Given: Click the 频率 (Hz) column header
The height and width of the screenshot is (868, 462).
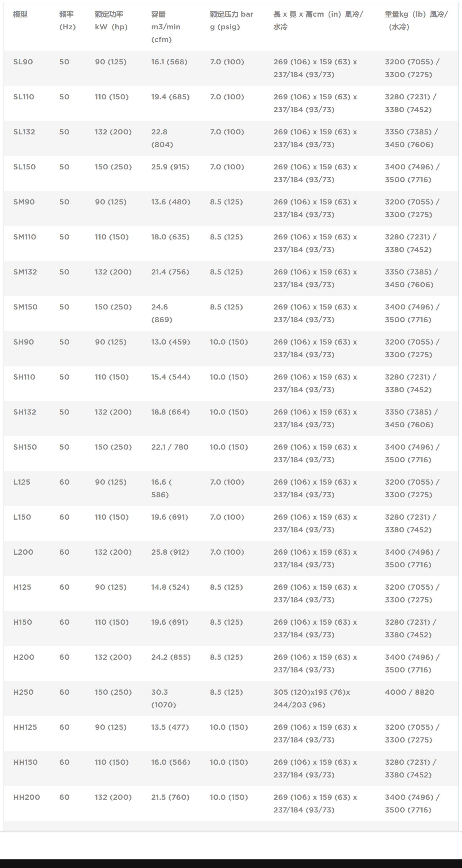Looking at the screenshot, I should point(67,20).
